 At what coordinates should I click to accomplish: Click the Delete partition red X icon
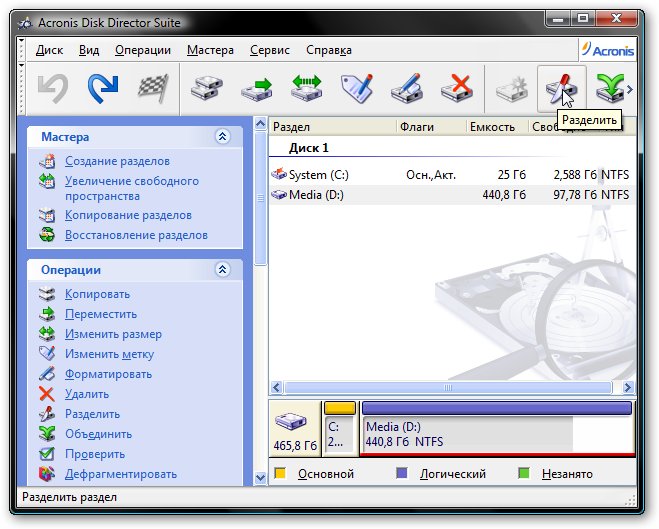click(457, 89)
